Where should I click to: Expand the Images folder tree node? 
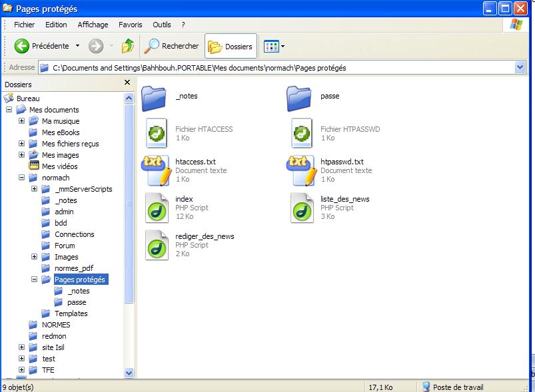tap(34, 256)
